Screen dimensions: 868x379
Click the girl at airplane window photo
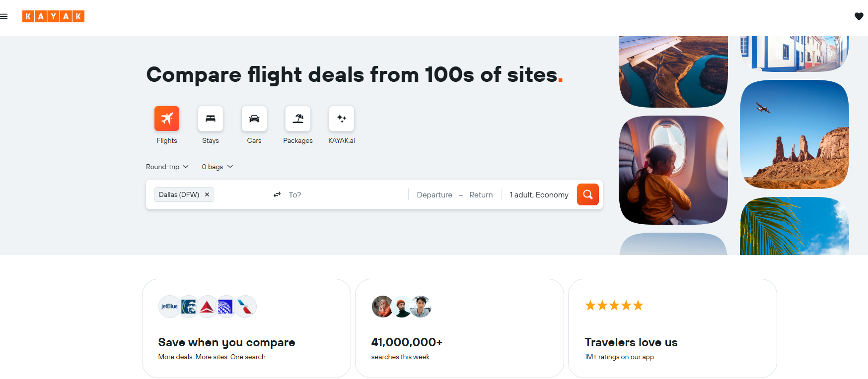(673, 170)
